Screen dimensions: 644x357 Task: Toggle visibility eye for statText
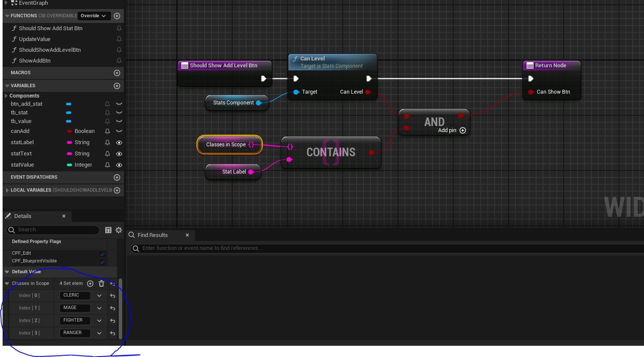119,154
